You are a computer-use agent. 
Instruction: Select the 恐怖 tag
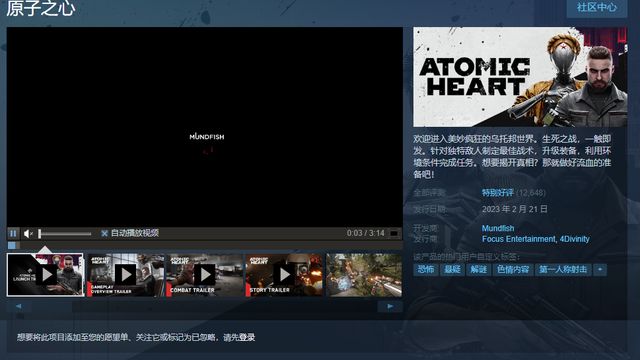click(x=426, y=270)
